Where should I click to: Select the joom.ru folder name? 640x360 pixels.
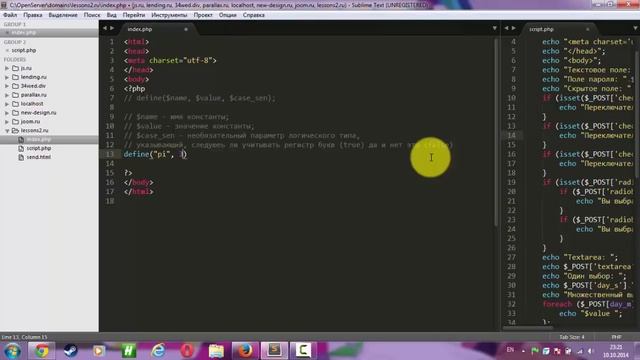(x=30, y=122)
